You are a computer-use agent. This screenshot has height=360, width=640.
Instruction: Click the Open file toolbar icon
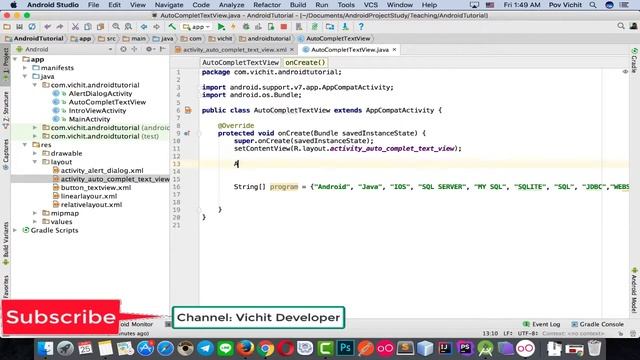7,27
